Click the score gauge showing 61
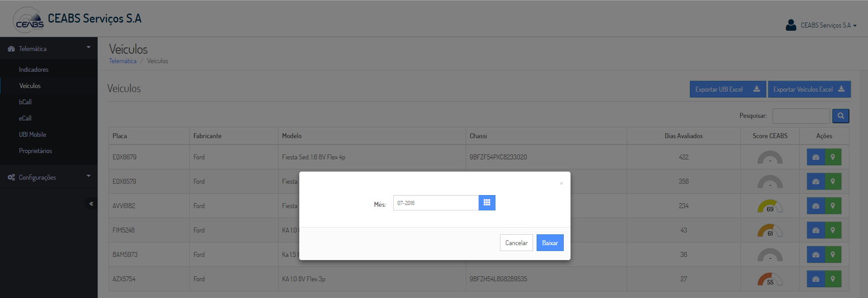Viewport: 868px width, 298px height. coord(770,230)
